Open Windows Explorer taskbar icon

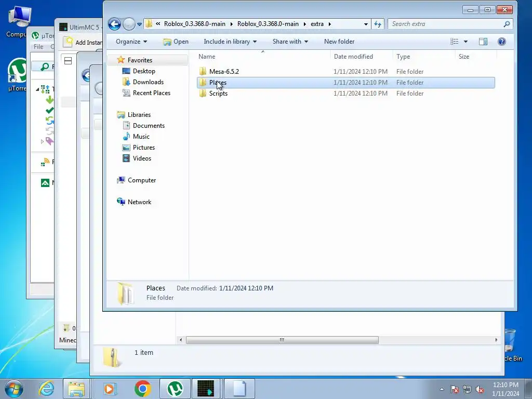[x=76, y=389]
